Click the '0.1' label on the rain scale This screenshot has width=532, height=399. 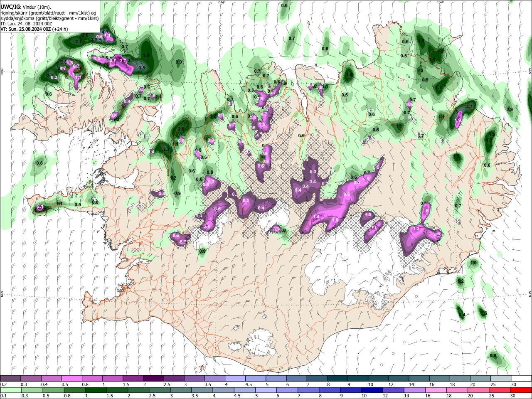point(3,396)
